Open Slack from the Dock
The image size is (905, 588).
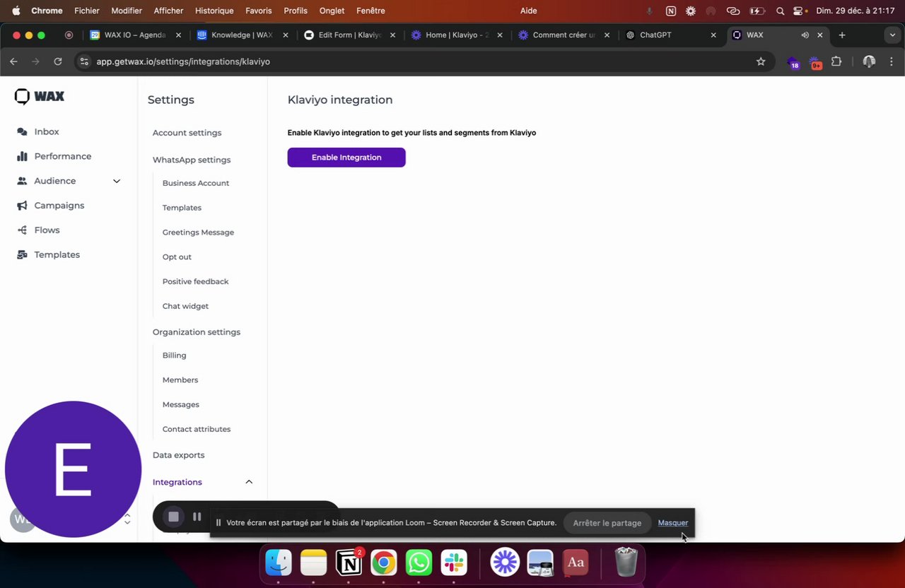[454, 563]
